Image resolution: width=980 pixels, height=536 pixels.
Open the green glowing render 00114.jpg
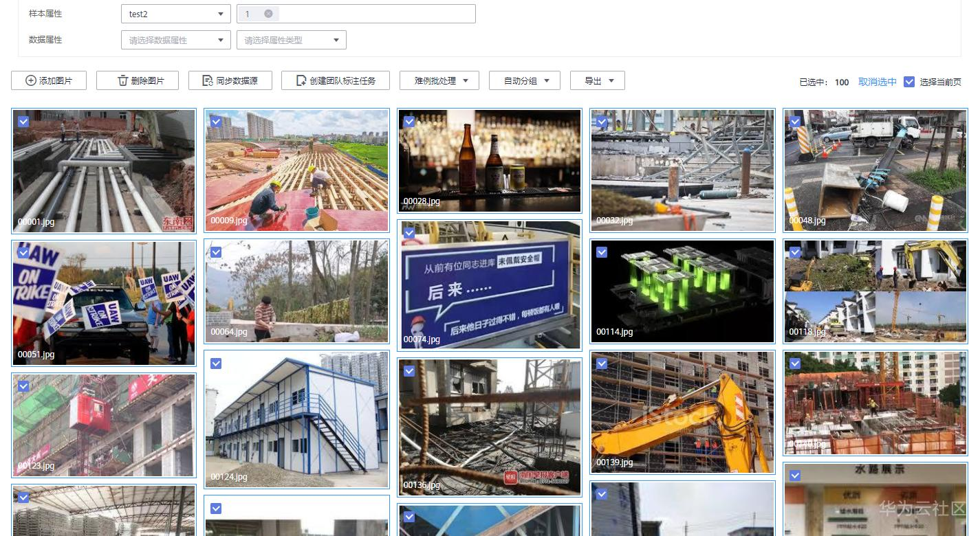[x=682, y=291]
